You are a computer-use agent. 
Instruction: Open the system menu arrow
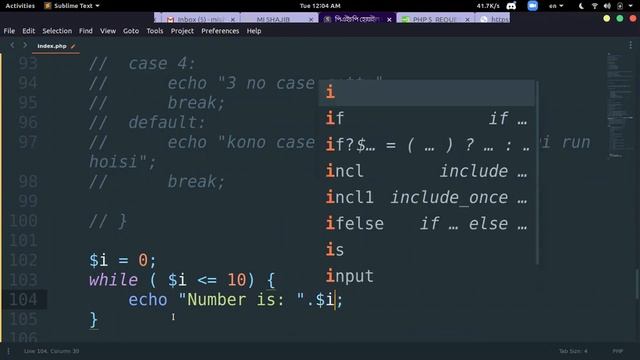click(632, 6)
